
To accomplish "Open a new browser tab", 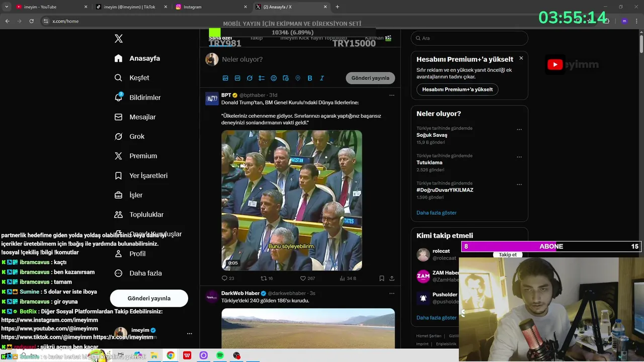I will tap(337, 7).
